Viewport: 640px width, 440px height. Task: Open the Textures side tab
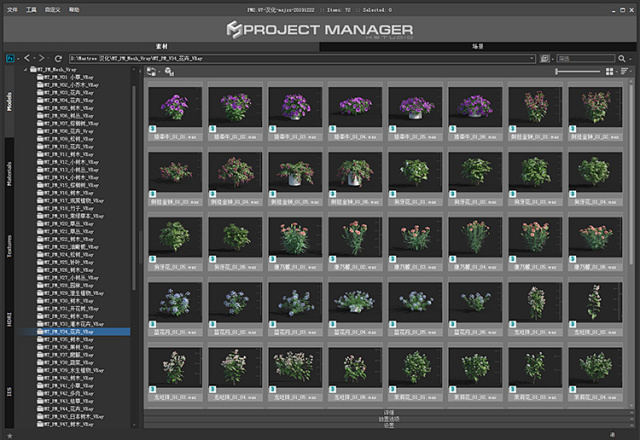10,244
